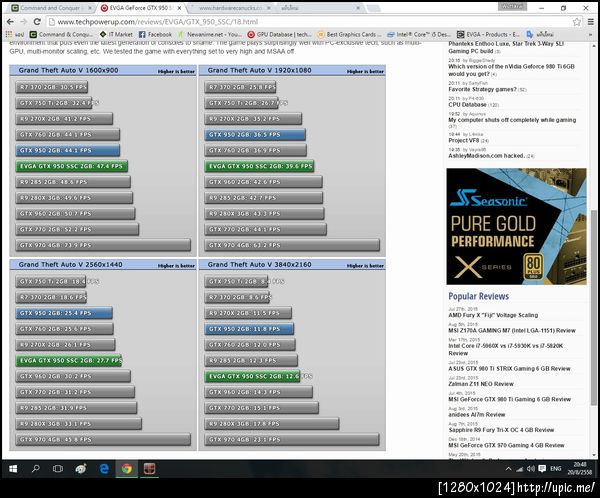Open thread about computer shutting off while gaming

pos(512,122)
